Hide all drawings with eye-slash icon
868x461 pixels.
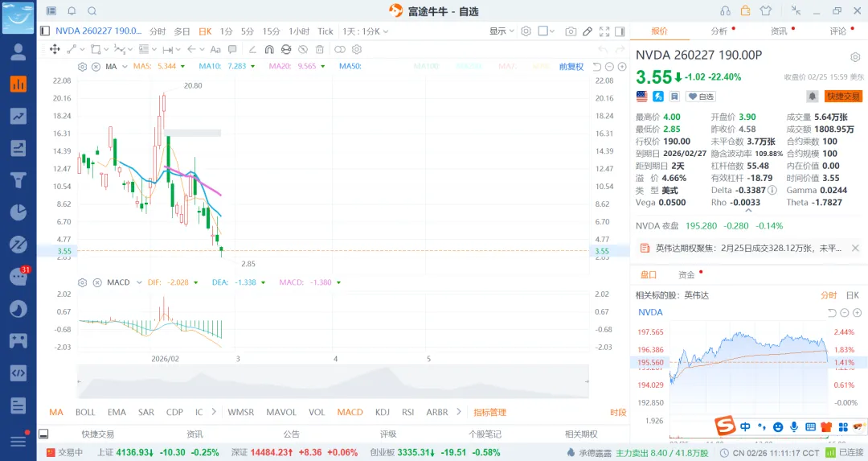click(303, 49)
